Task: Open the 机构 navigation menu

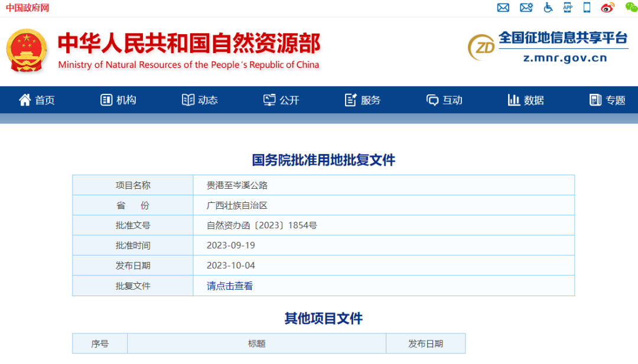Action: (x=118, y=100)
